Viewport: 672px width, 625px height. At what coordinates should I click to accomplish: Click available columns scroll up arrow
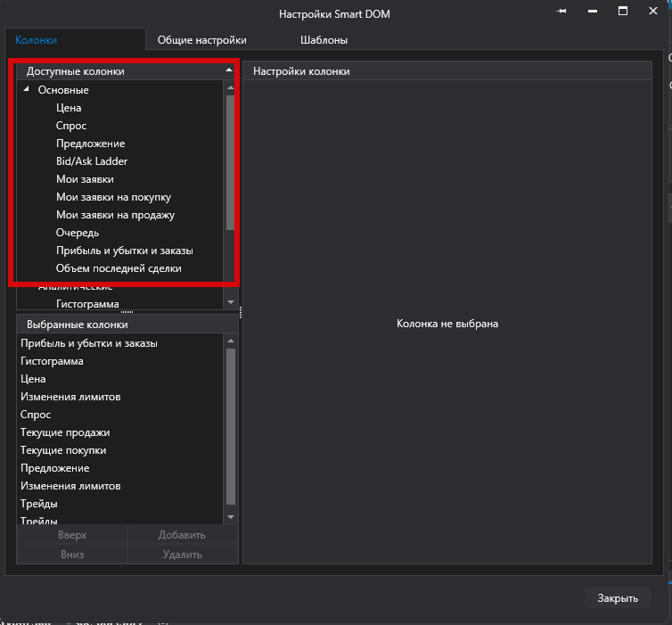click(231, 87)
